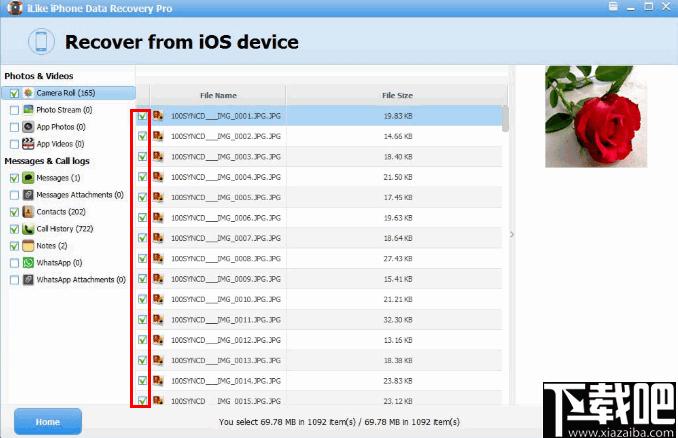Select Messages (1) category

58,178
